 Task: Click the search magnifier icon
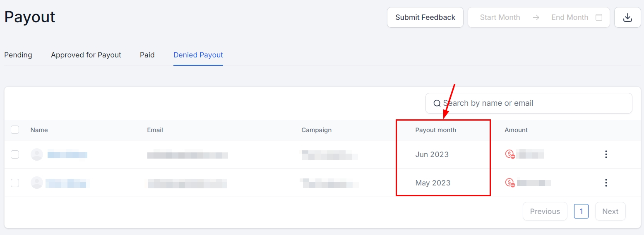click(x=437, y=103)
